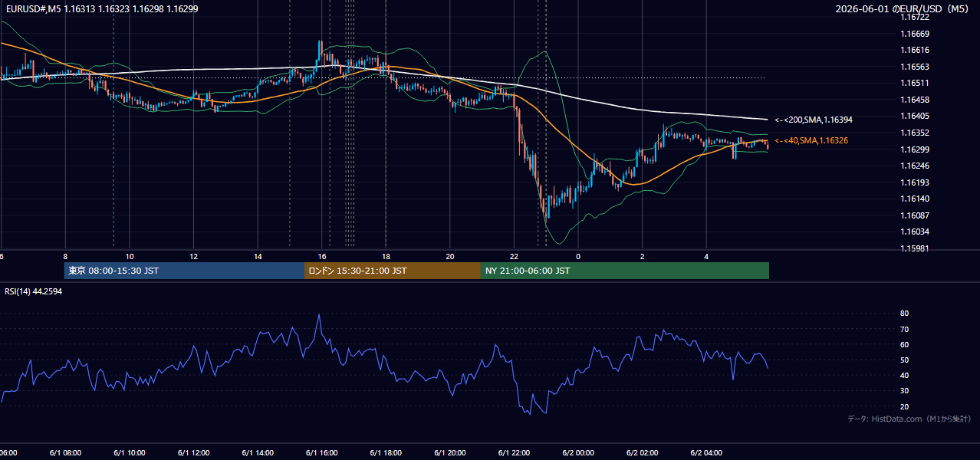This screenshot has width=980, height=460.
Task: Click price level 1.16087 on price axis
Action: (916, 215)
